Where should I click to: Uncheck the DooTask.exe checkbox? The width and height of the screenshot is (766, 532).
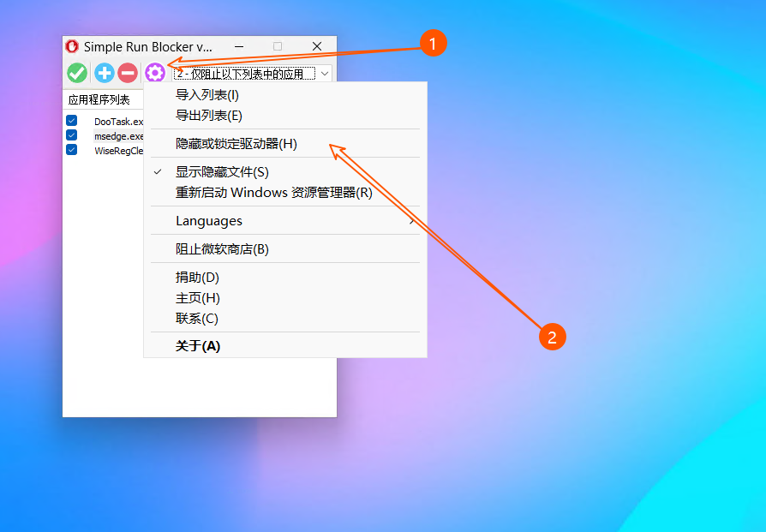[x=72, y=121]
